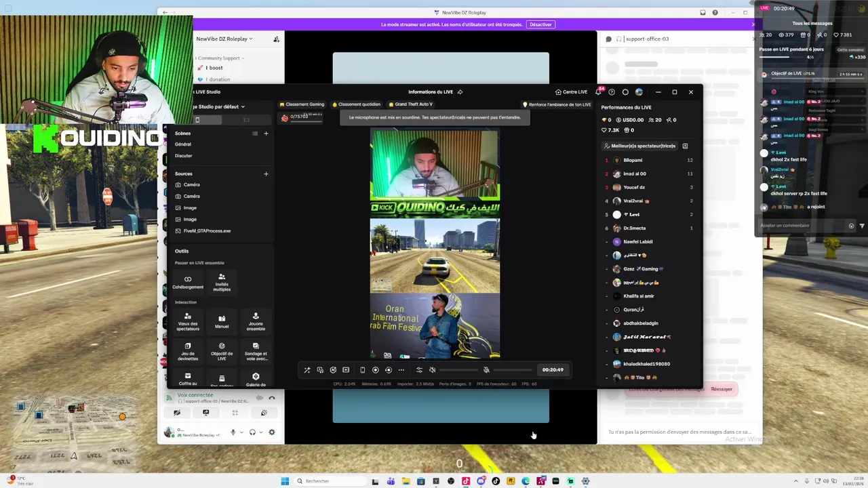Viewport: 868px width, 488px height.
Task: Click Centre LIVE button
Action: pos(571,92)
